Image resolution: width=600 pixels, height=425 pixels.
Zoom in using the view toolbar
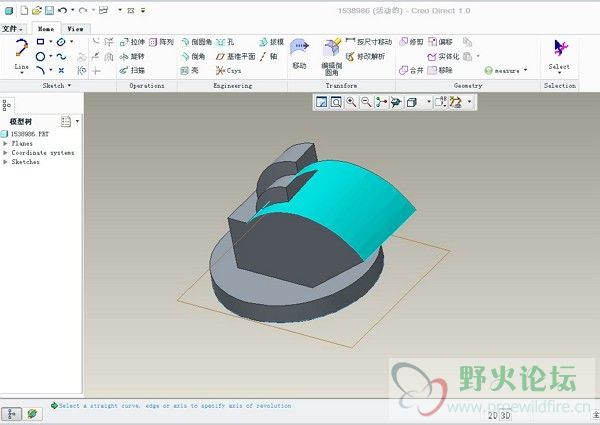tap(351, 102)
